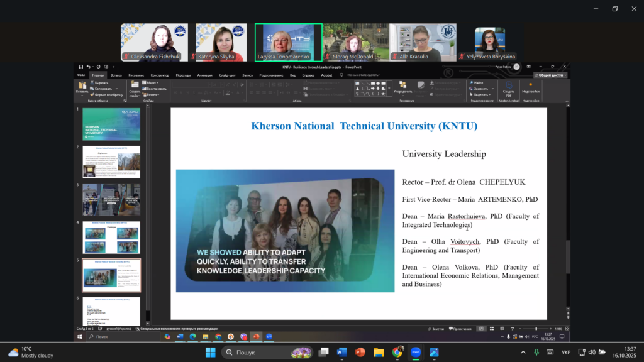Click Найти (Find) in the editing group

477,82
